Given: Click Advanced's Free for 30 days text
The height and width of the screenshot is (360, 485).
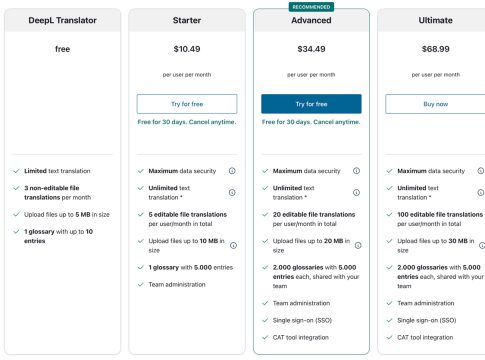Looking at the screenshot, I should [311, 122].
